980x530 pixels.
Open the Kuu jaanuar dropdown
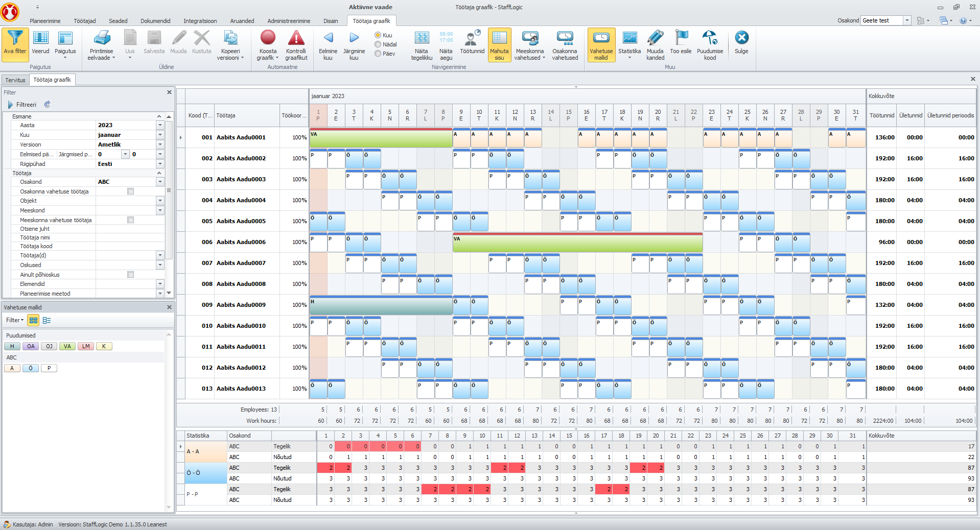click(x=160, y=135)
